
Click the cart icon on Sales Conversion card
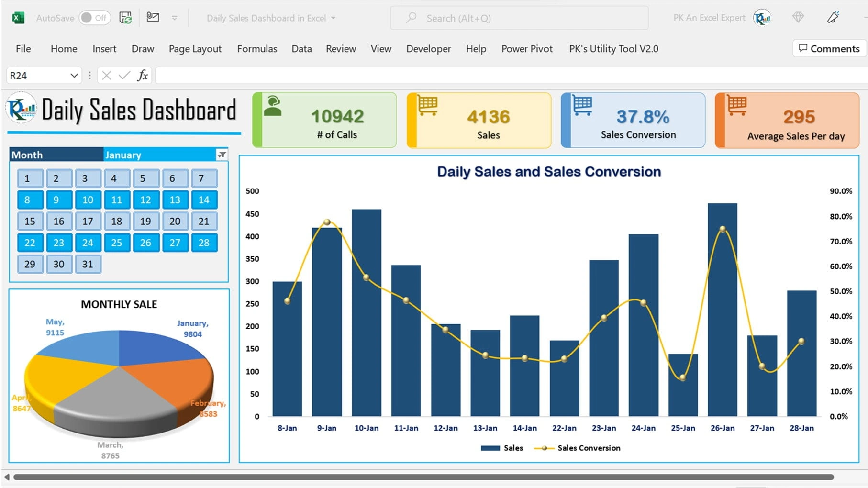pos(582,106)
